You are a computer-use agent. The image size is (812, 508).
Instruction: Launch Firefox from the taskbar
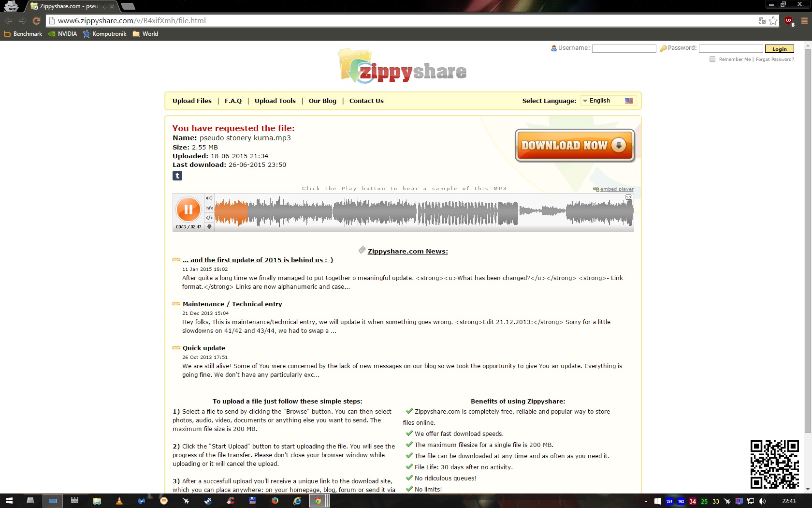(275, 501)
